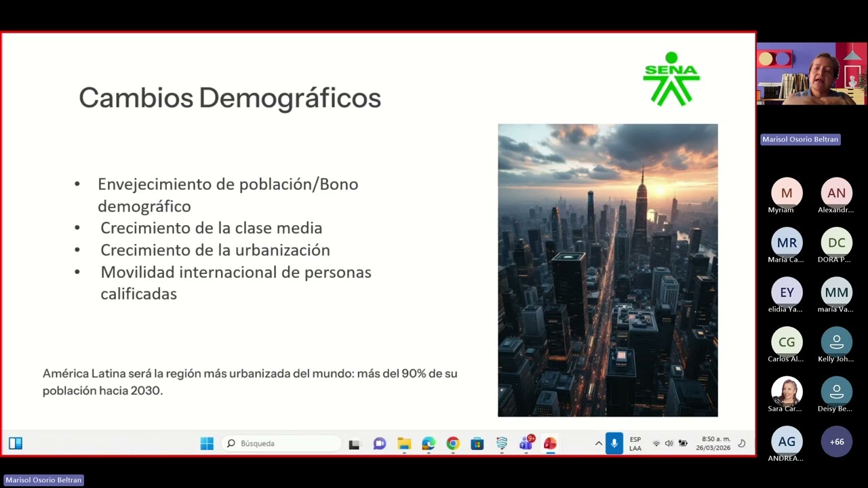Select participant Deisy Be avatar

pos(836,392)
